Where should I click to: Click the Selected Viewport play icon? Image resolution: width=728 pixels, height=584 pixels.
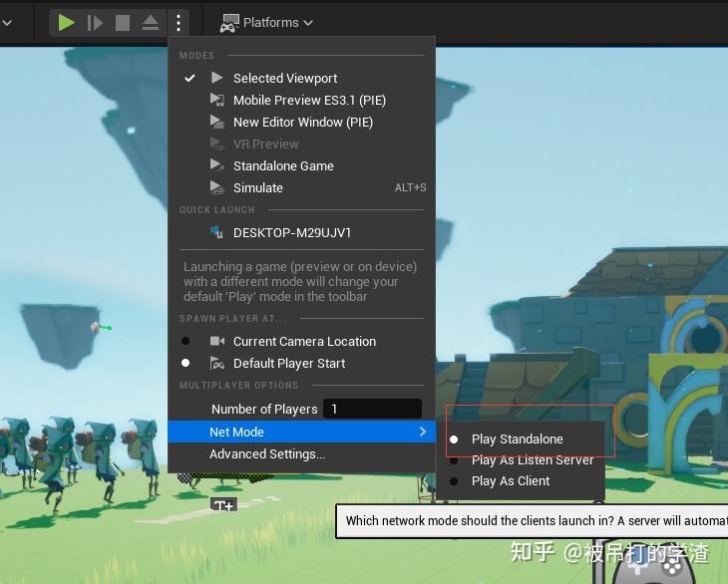[216, 78]
